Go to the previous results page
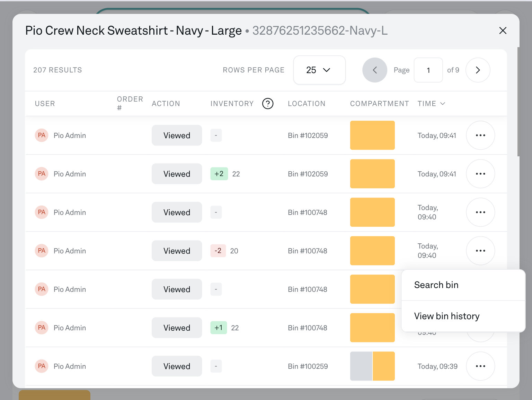The height and width of the screenshot is (400, 532). click(374, 70)
